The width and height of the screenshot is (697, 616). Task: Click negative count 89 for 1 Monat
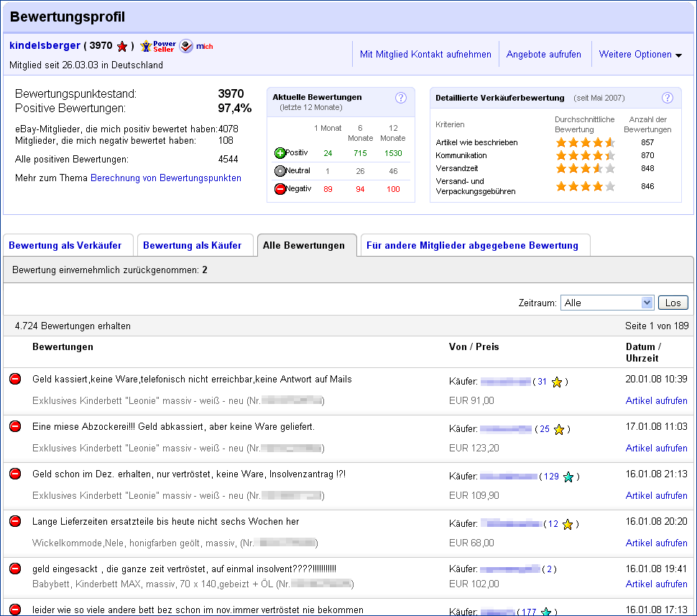tap(328, 190)
